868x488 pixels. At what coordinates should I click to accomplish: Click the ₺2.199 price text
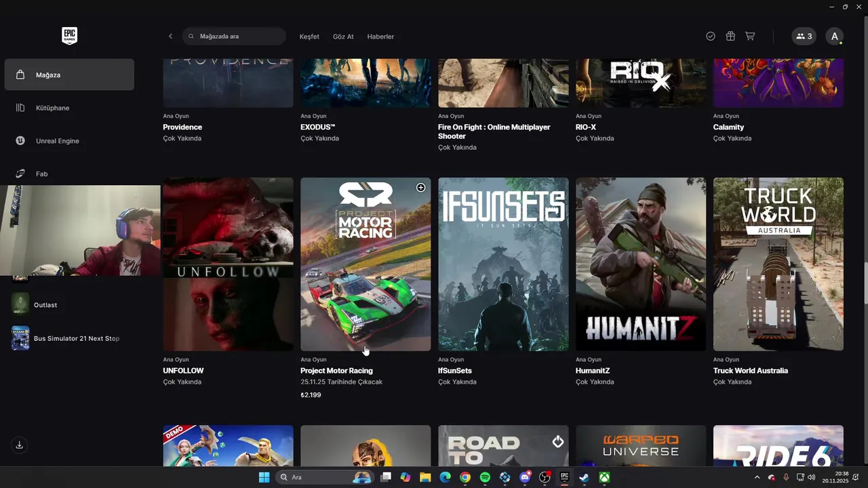click(311, 395)
